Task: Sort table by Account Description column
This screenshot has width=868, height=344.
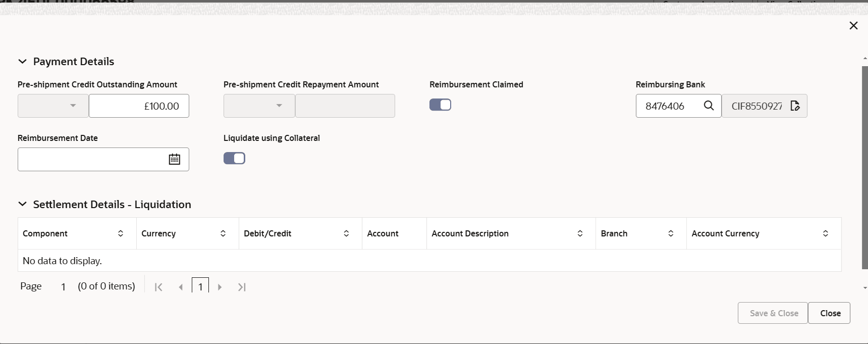Action: pos(580,233)
